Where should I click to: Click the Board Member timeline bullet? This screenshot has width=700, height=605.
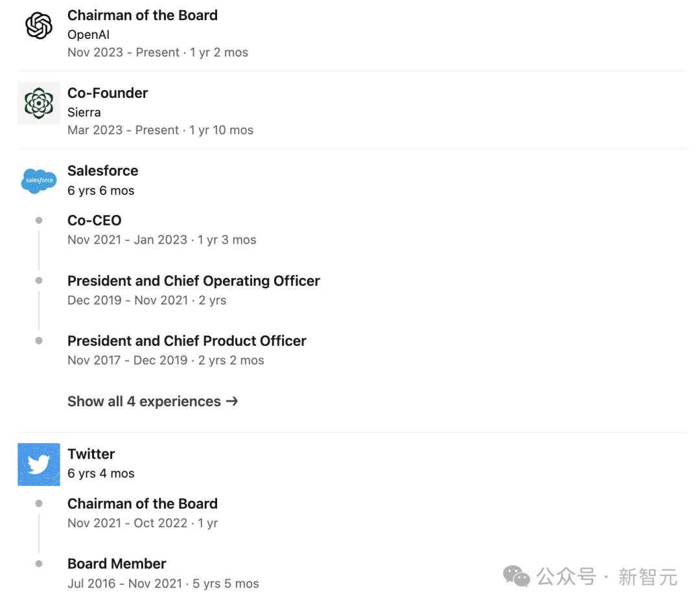39,564
